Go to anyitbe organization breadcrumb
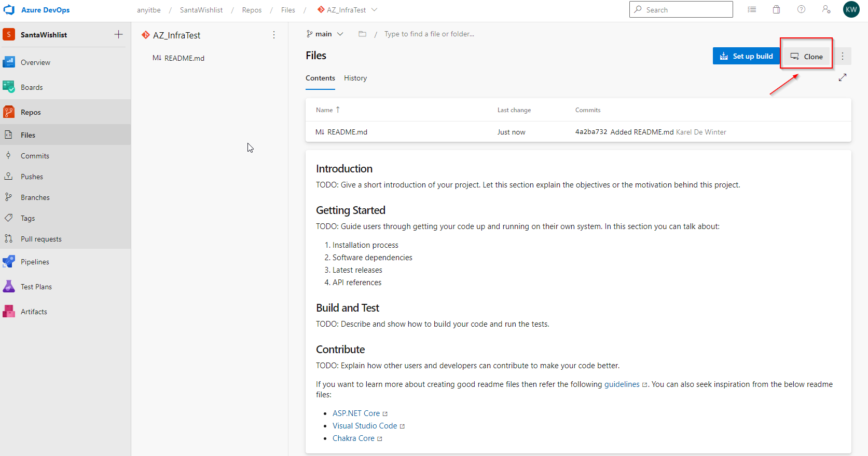 pos(149,10)
